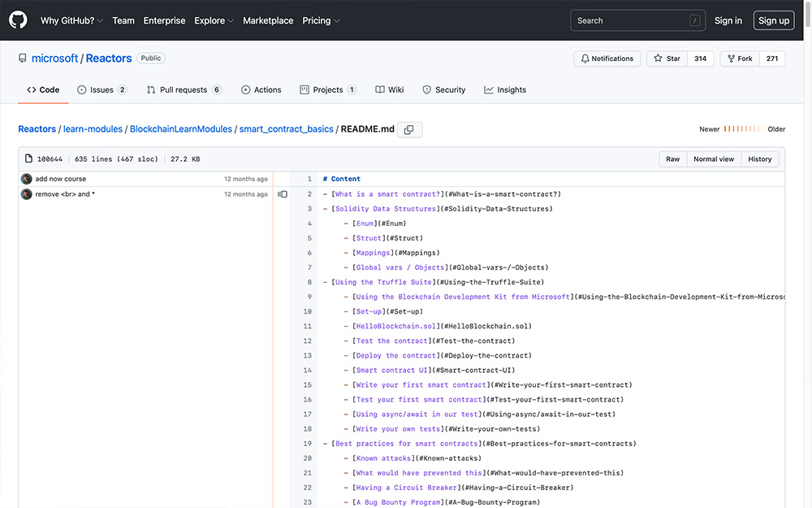Open the Security tab
812x508 pixels.
[444, 89]
